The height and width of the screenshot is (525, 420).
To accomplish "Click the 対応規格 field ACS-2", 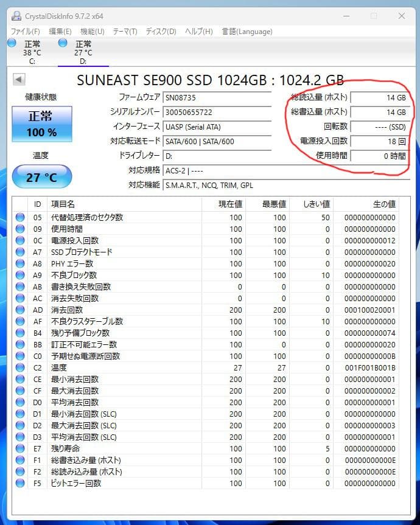I will tap(286, 170).
